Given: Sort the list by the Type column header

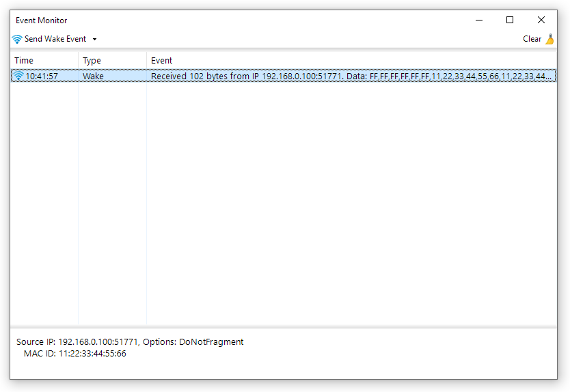Looking at the screenshot, I should (x=112, y=61).
